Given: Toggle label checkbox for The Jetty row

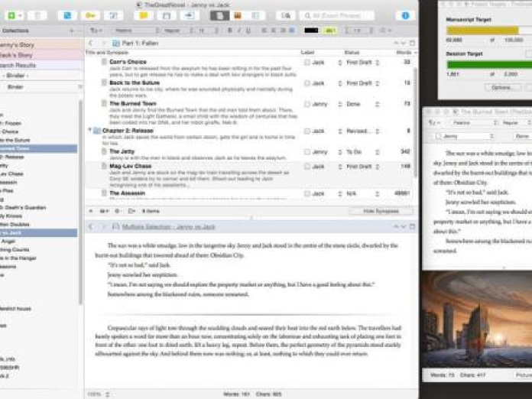Looking at the screenshot, I should pyautogui.click(x=307, y=152).
